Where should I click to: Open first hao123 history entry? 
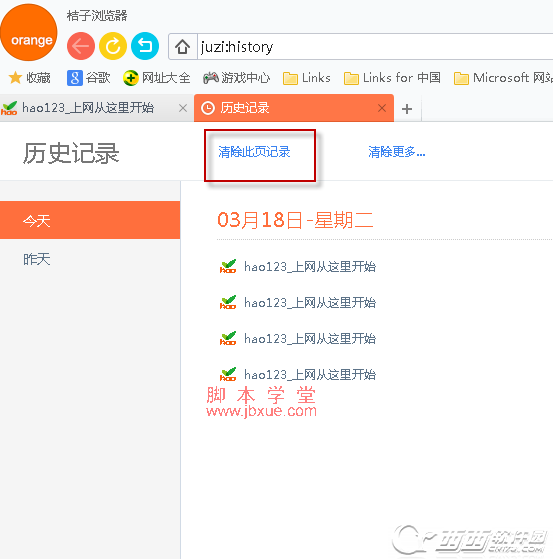click(x=298, y=267)
